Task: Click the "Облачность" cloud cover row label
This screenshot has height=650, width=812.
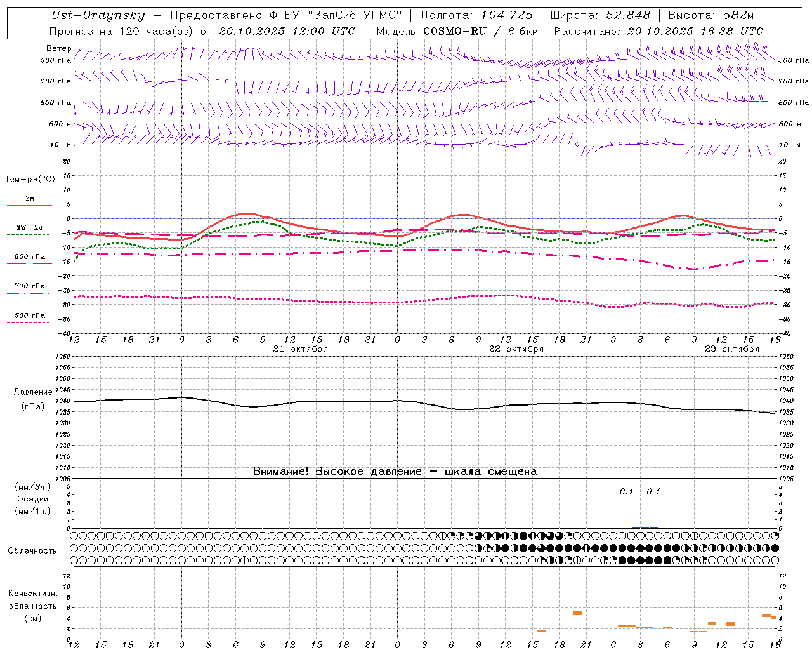Action: point(32,550)
